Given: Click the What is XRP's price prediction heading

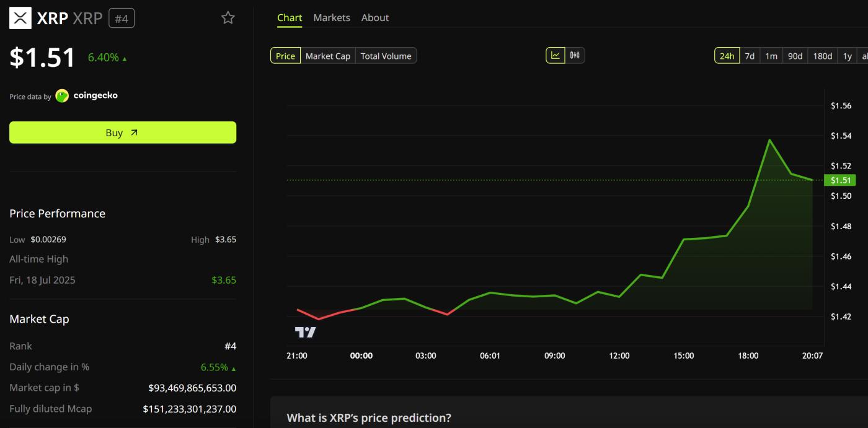Looking at the screenshot, I should click(x=369, y=418).
